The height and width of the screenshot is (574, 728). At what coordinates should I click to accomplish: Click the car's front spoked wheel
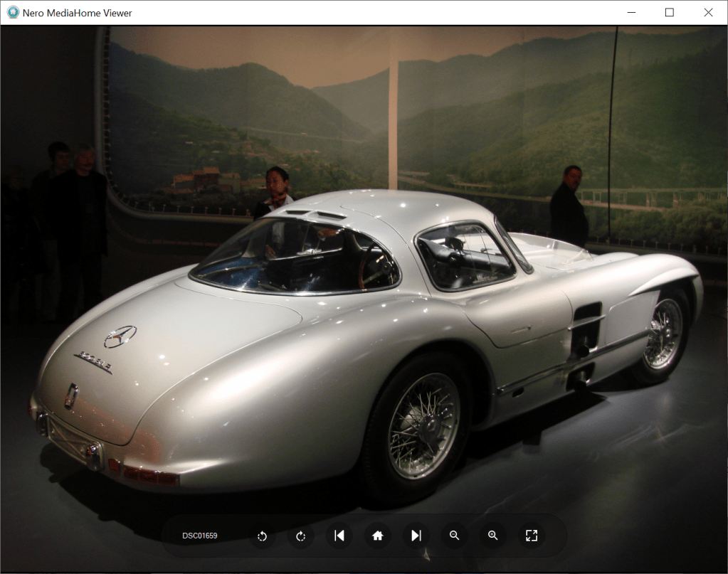coord(665,334)
